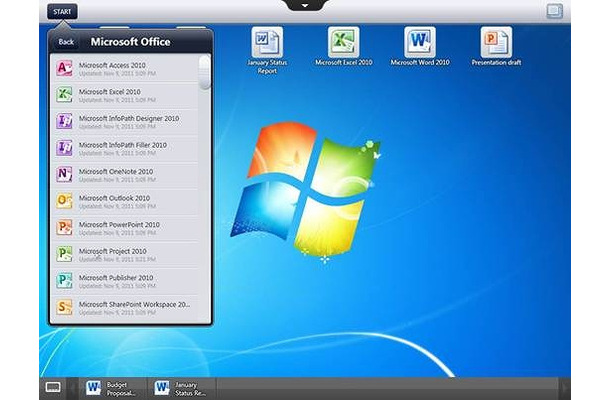
Task: Open the START menu button
Action: coord(62,12)
